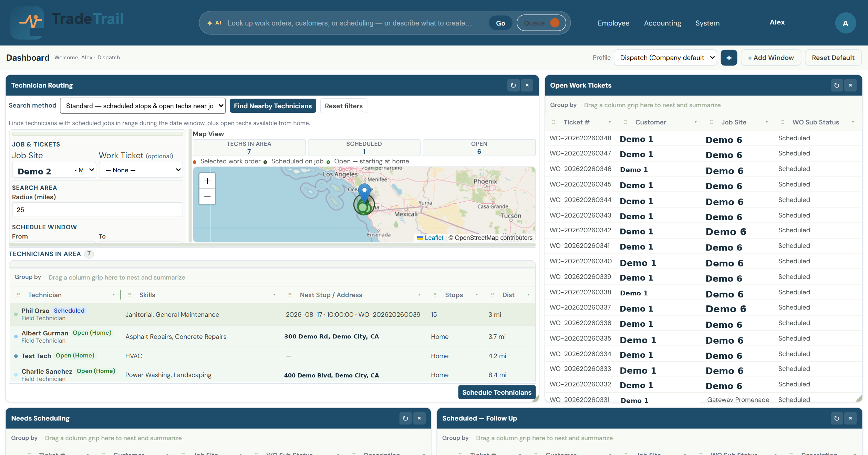Click the Reset filters button
Viewport: 868px width, 455px height.
click(x=344, y=106)
